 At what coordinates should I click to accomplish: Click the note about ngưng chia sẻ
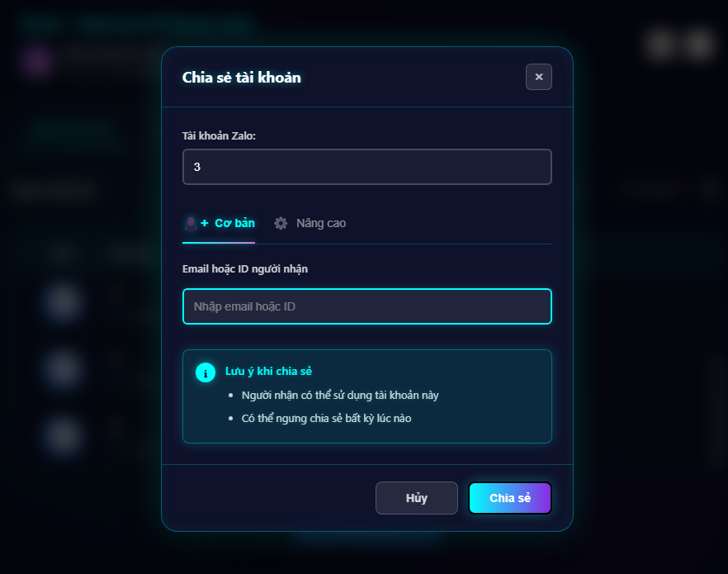tap(326, 419)
